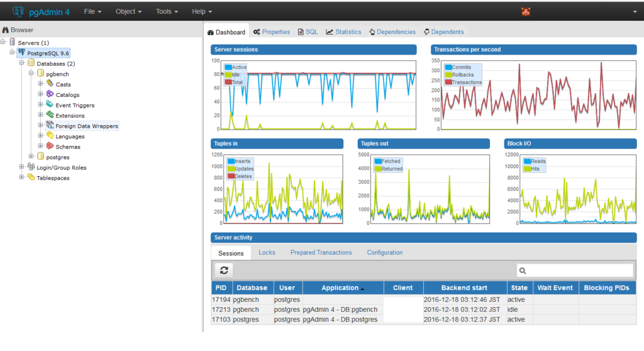Screen dimensions: 644x351
Task: Sort sessions by Database column header
Action: (x=252, y=287)
